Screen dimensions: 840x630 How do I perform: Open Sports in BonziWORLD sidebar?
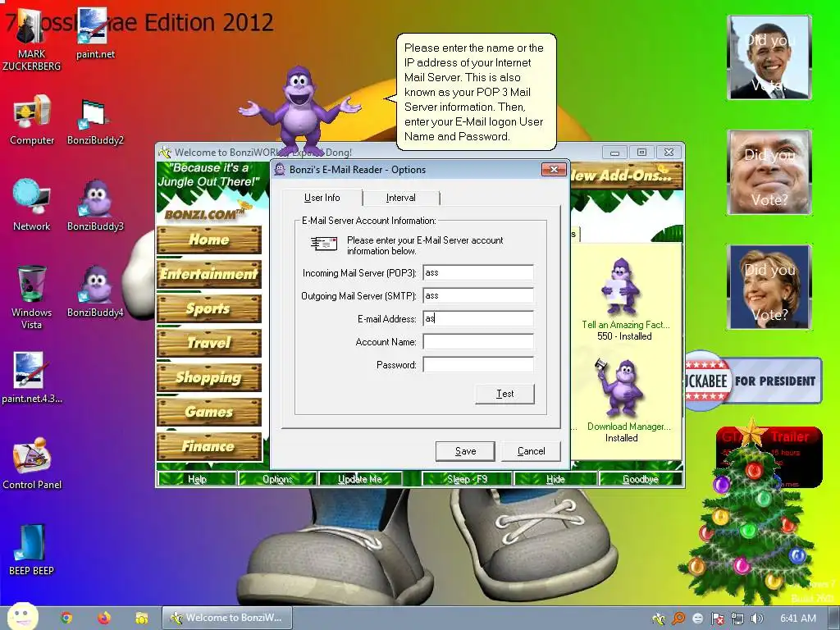pos(209,308)
